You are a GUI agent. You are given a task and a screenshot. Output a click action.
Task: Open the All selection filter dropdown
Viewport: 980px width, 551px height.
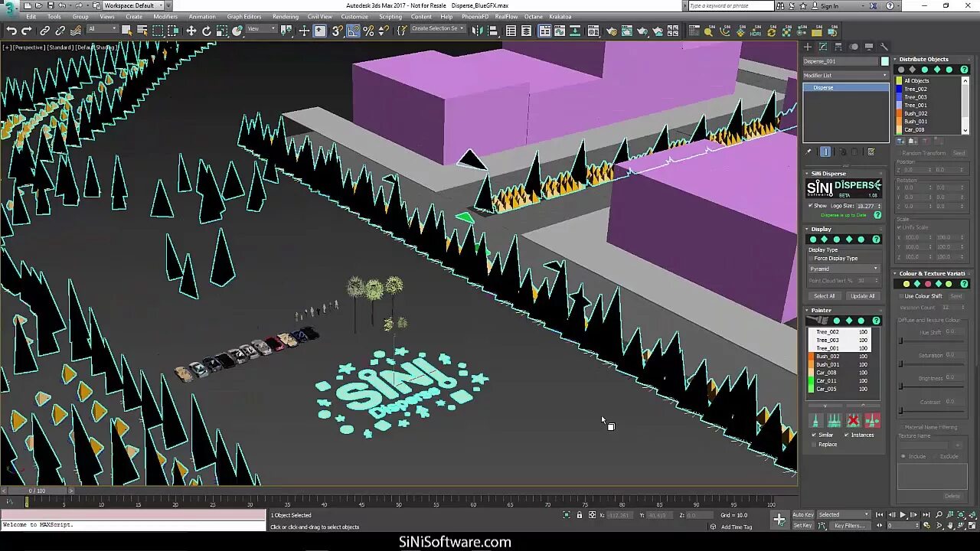tap(101, 29)
